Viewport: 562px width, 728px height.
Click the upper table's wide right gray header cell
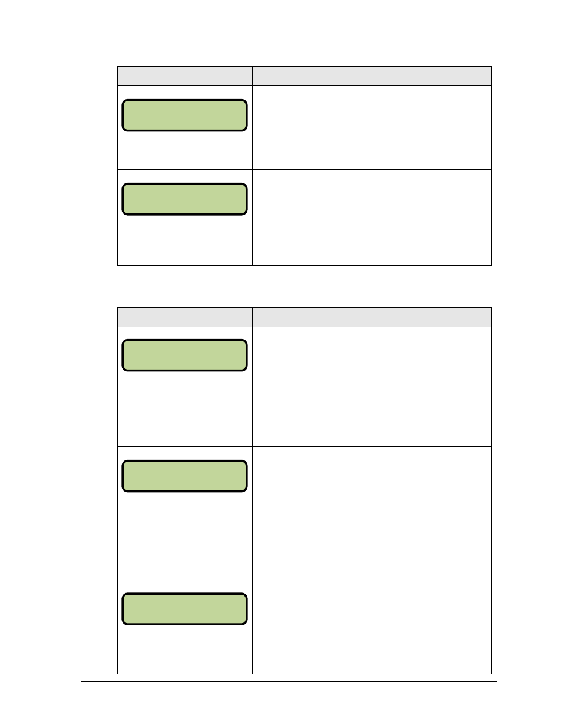[372, 76]
